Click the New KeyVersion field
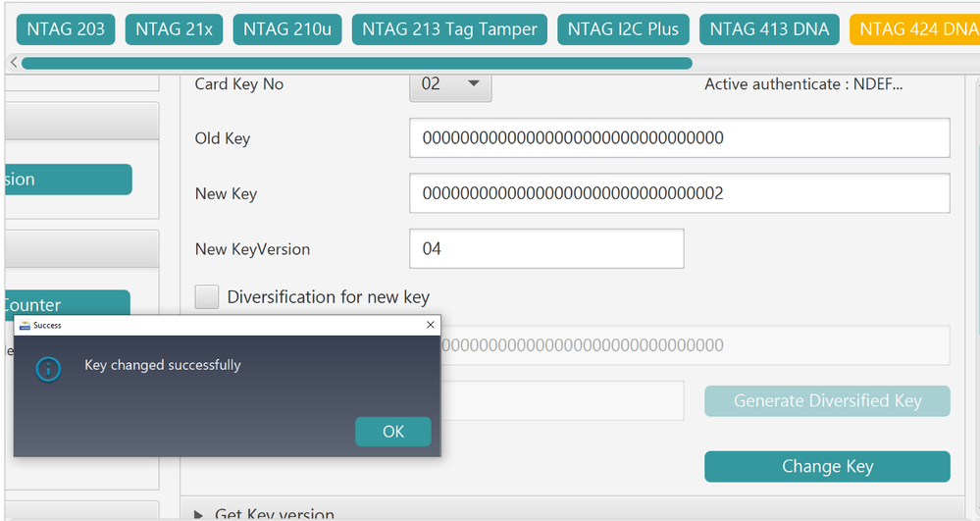980x521 pixels. coord(546,249)
